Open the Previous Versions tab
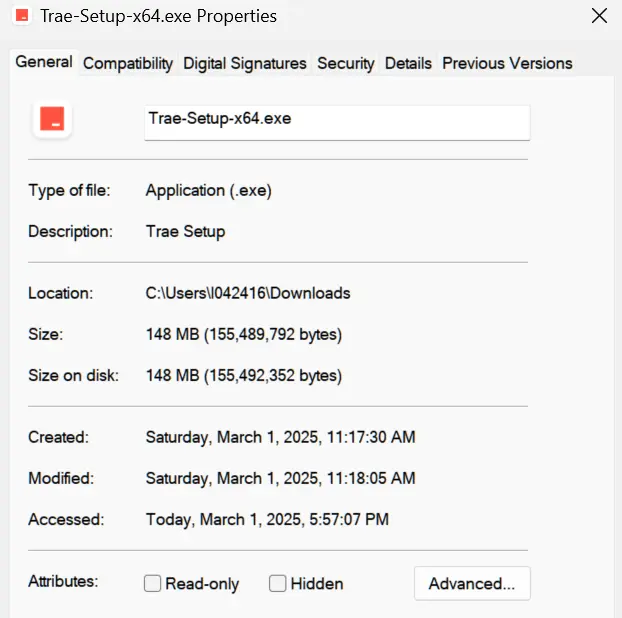This screenshot has width=622, height=618. 507,63
